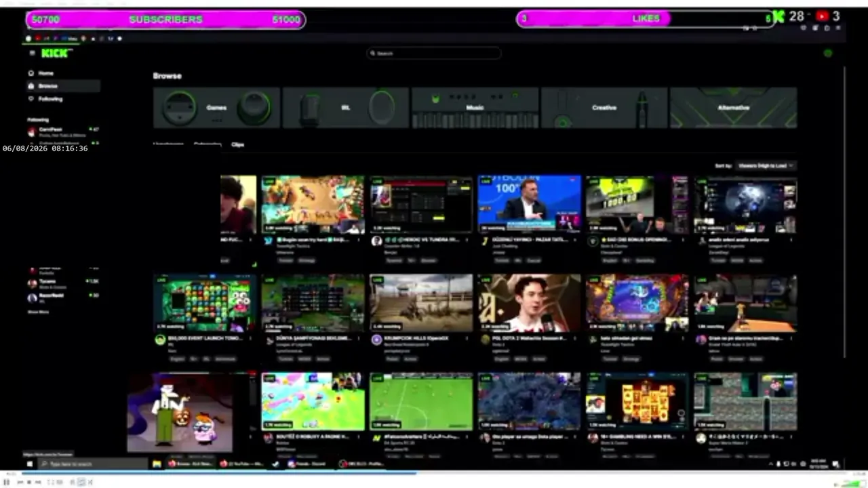Switch to the Discord taskbar window
The height and width of the screenshot is (488, 868).
310,464
